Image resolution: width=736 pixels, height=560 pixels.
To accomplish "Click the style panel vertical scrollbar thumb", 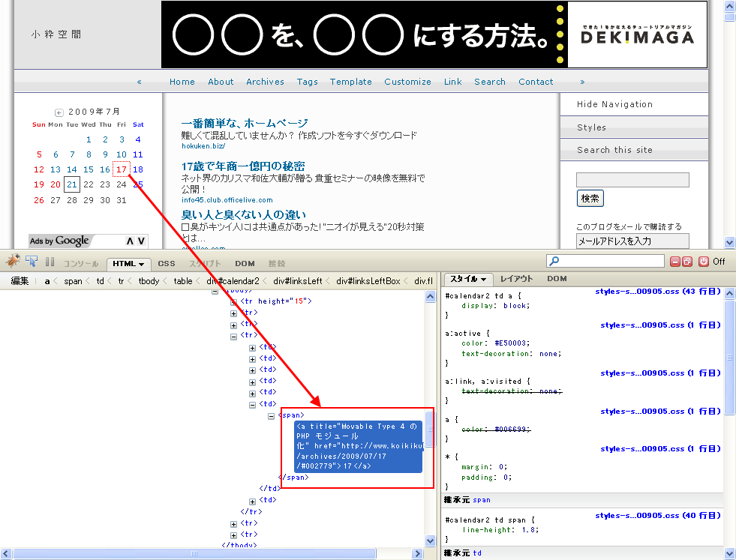I will [x=729, y=358].
